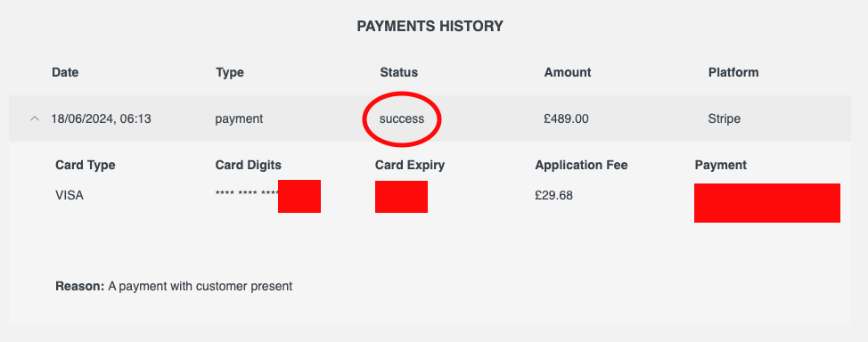Click the PAYMENTS HISTORY heading
The width and height of the screenshot is (868, 342).
pyautogui.click(x=430, y=26)
